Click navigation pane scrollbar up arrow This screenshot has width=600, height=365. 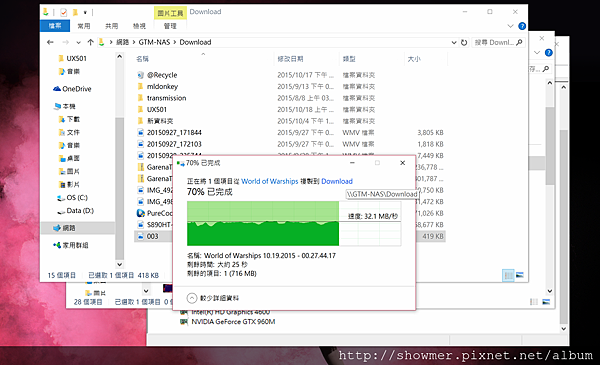pyautogui.click(x=119, y=57)
